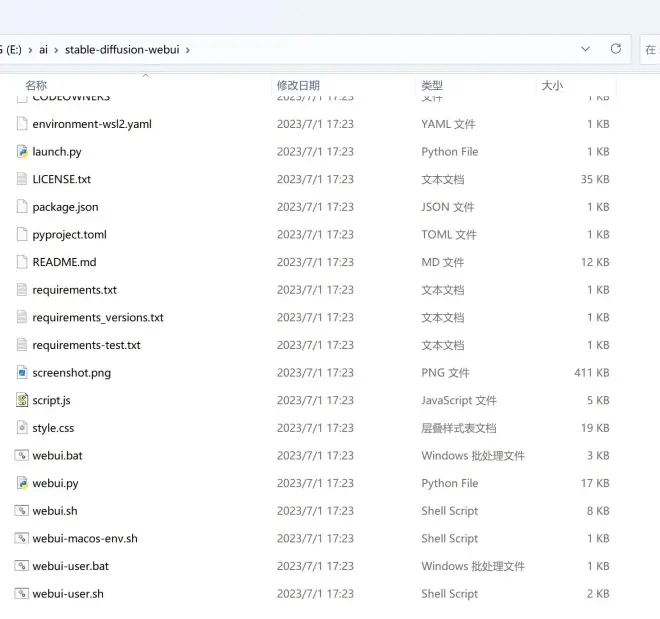
Task: Click the launch.py Python file icon
Action: [22, 151]
